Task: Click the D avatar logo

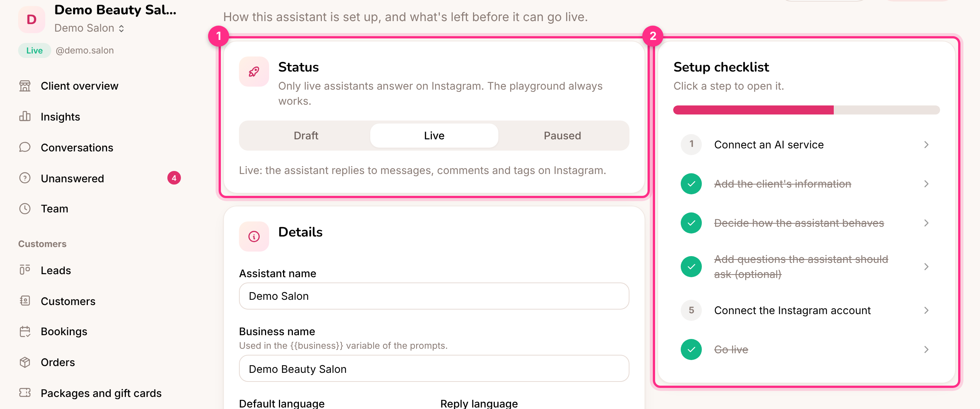Action: click(x=32, y=19)
